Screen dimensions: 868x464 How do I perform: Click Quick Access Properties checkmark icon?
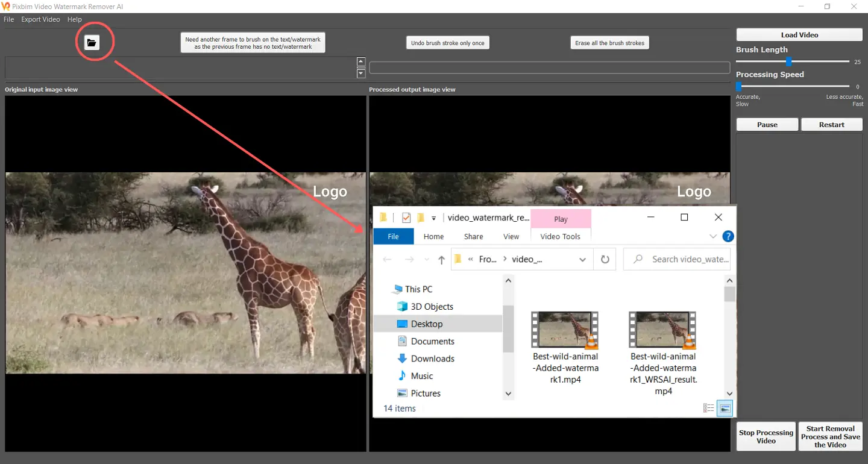tap(406, 218)
